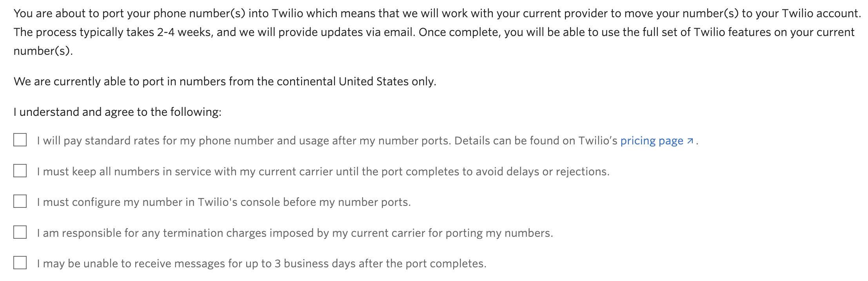This screenshot has height=281, width=868.
Task: Select the 'I must configure my number' label text
Action: 224,202
